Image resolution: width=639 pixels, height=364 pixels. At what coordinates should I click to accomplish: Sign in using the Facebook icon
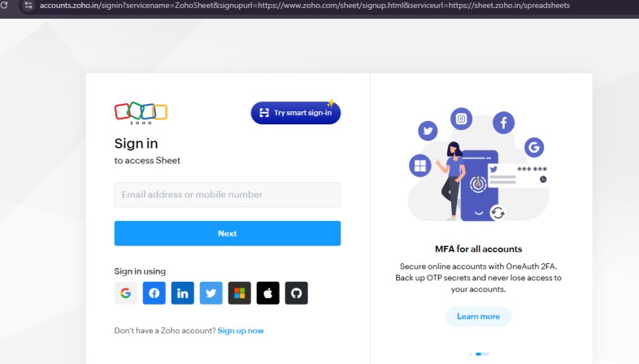click(x=154, y=292)
